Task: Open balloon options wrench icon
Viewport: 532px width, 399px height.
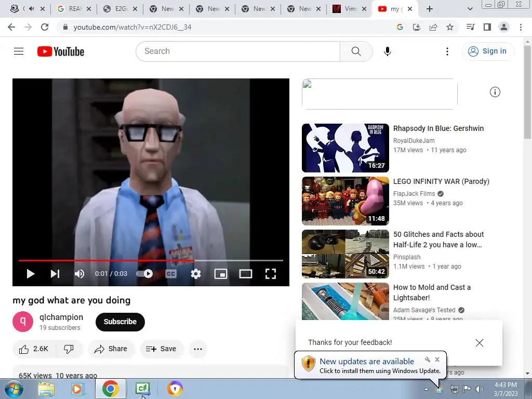Action: point(428,360)
